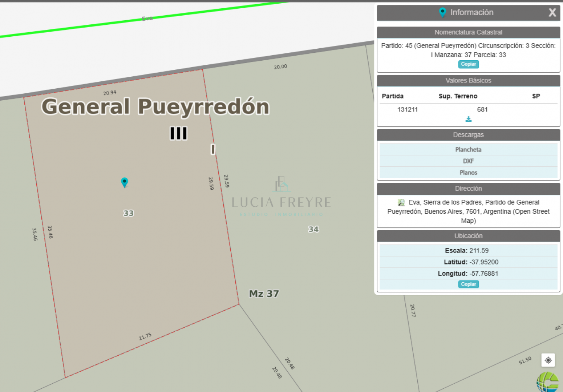Select parcel 34 on the map
This screenshot has width=563, height=392.
(x=312, y=229)
